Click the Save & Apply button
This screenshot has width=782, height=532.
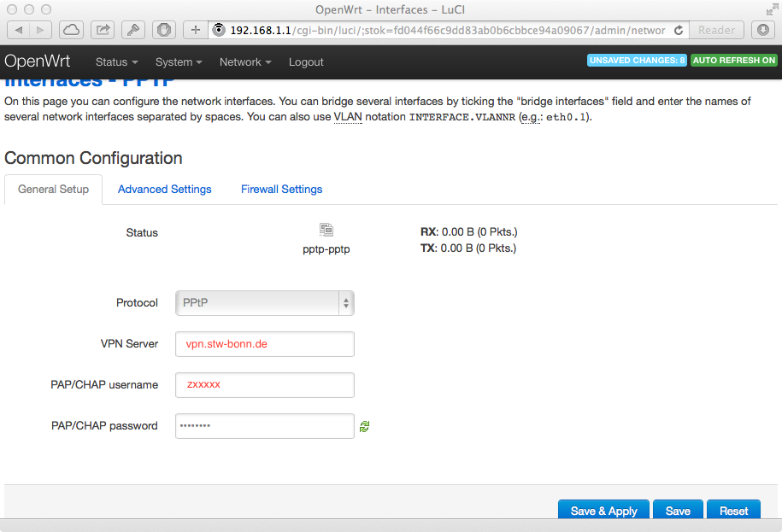point(603,510)
